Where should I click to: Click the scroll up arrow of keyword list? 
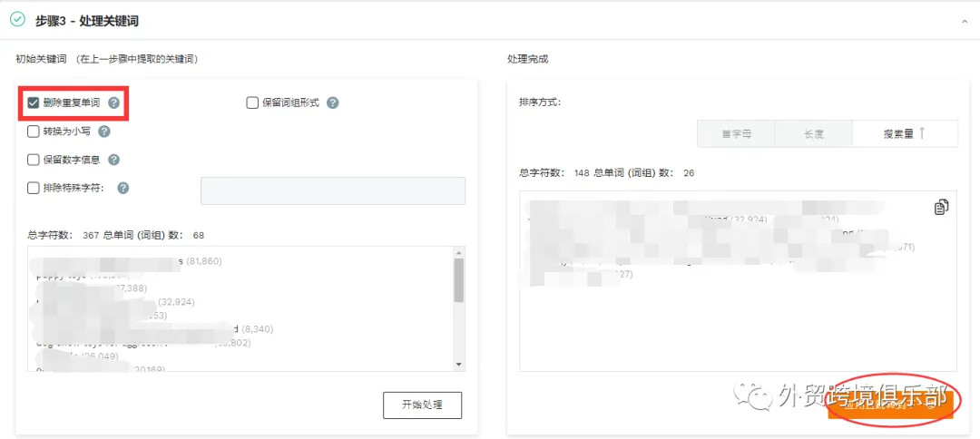coord(459,252)
